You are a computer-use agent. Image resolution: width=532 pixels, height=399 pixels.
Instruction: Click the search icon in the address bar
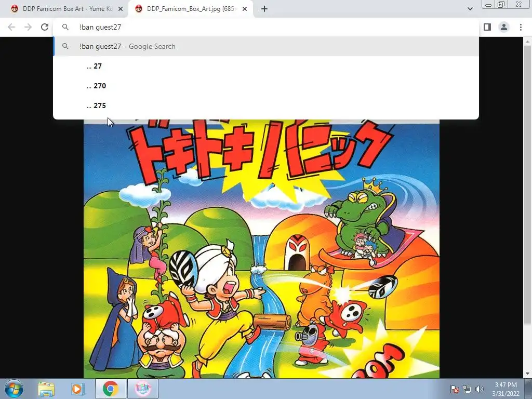pyautogui.click(x=65, y=27)
